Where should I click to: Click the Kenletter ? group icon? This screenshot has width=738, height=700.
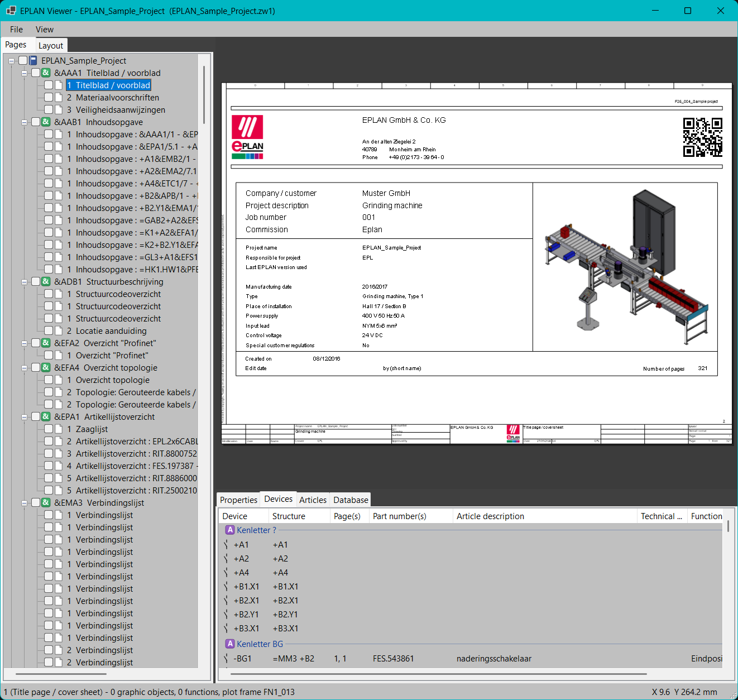[230, 530]
